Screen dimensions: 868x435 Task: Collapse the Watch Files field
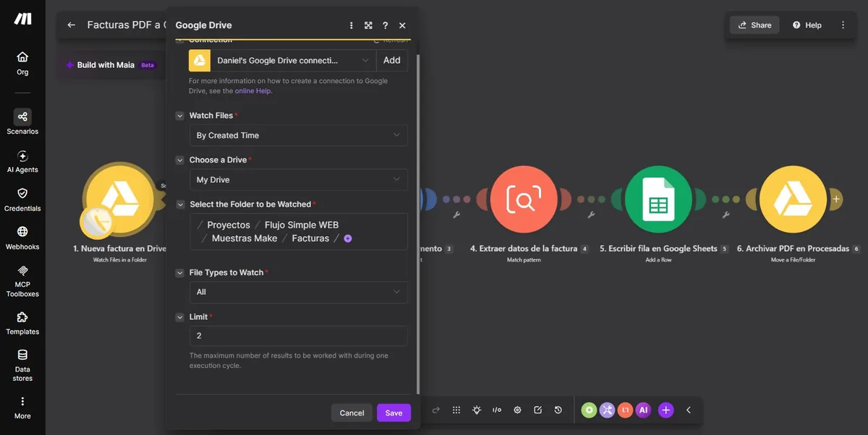180,116
